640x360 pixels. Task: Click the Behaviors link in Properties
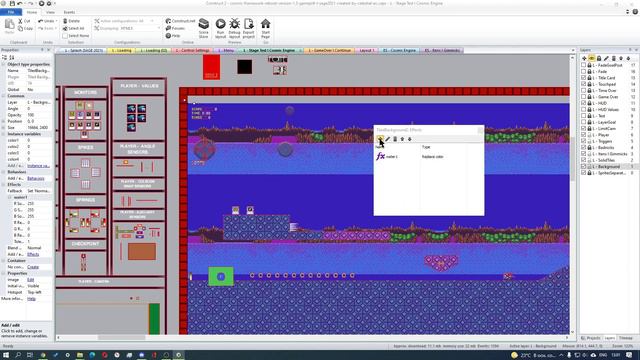click(x=36, y=178)
